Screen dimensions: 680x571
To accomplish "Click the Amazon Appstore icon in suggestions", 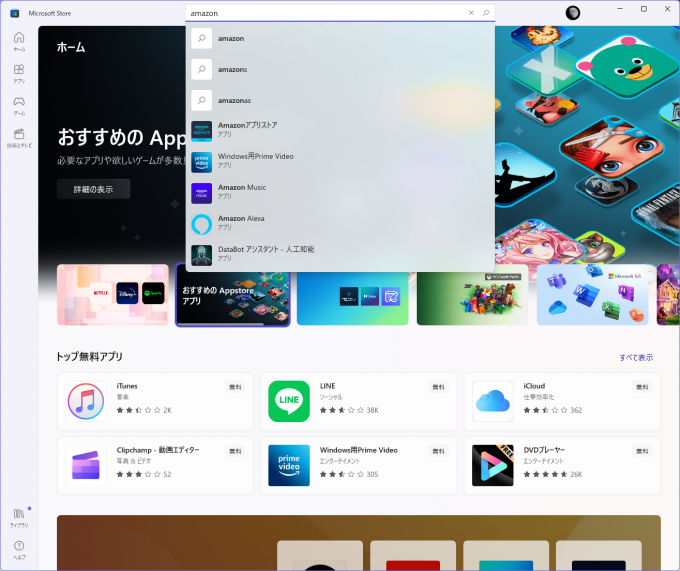I will 202,131.
